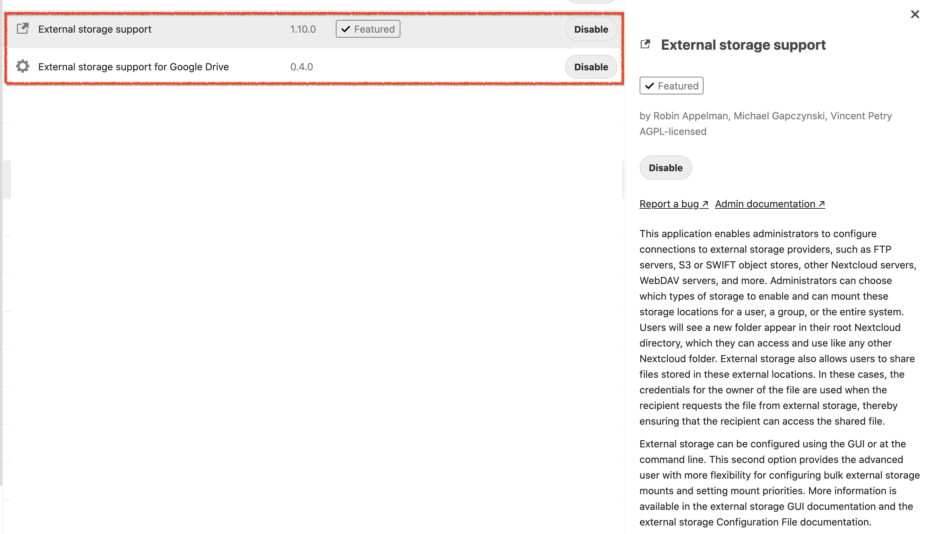
Task: Close the app details sidebar
Action: point(914,15)
